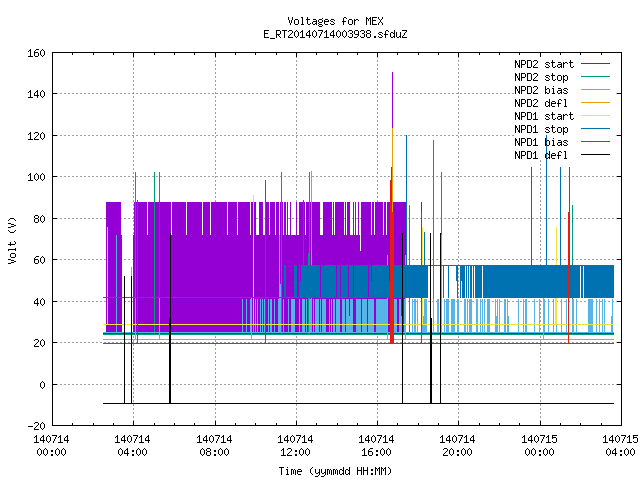Click the x-axis tick '140714 08:00'
This screenshot has height=480, width=640.
[x=214, y=446]
